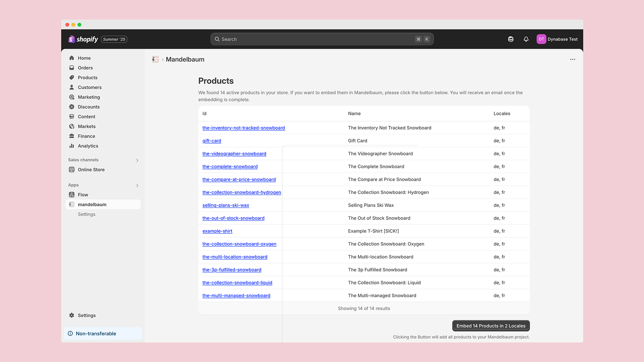Open the the-multi-managed-snowboard link
Viewport: 644px width, 362px height.
pos(236,295)
